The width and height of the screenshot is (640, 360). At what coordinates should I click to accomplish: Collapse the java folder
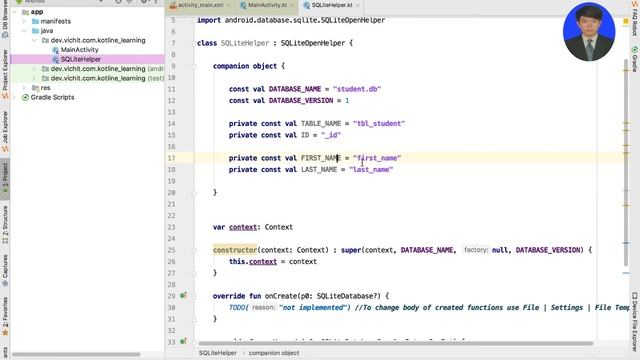click(x=24, y=31)
